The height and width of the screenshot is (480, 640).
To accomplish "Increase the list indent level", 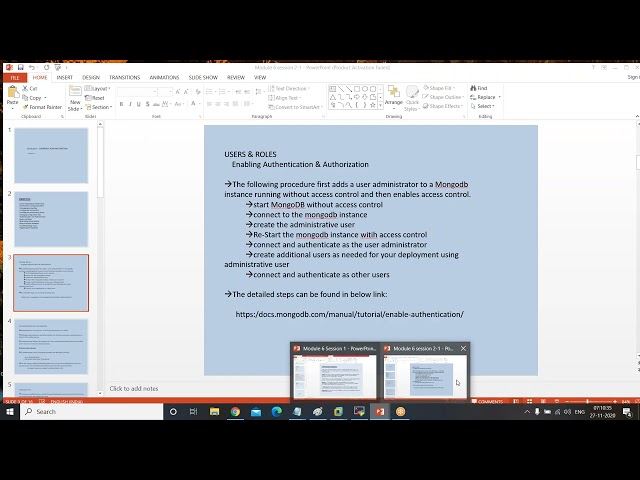I will (247, 92).
